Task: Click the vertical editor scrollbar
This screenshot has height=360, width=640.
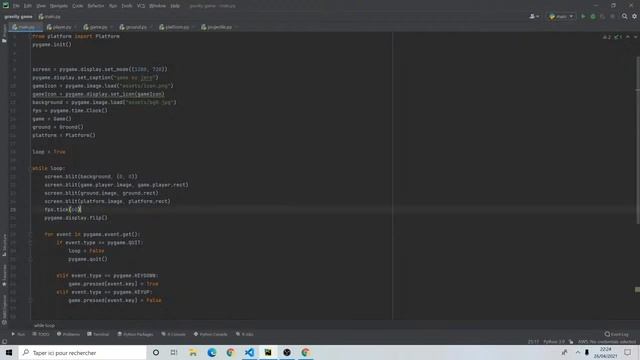Action: coord(638,140)
